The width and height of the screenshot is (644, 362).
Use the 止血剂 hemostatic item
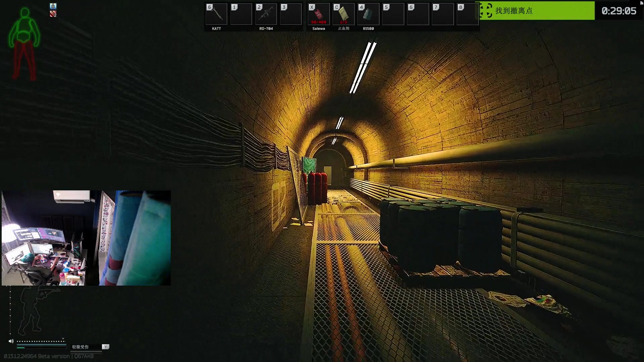343,14
